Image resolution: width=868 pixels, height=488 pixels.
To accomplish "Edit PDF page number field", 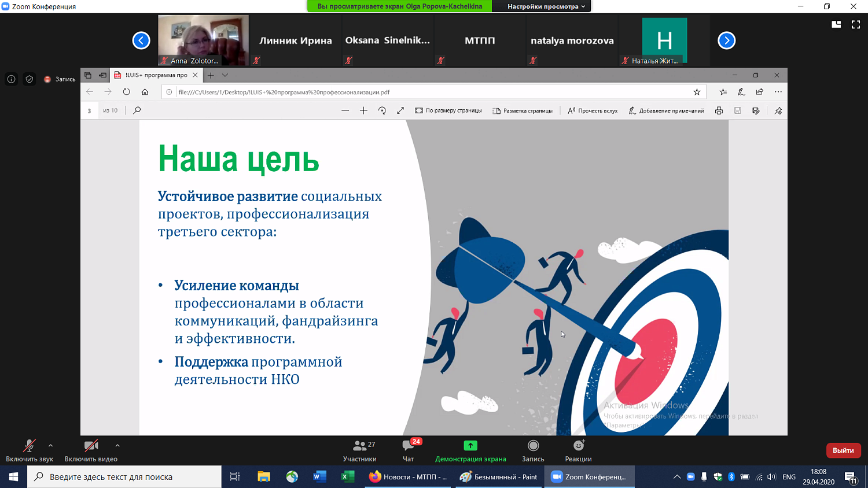I will coord(90,110).
